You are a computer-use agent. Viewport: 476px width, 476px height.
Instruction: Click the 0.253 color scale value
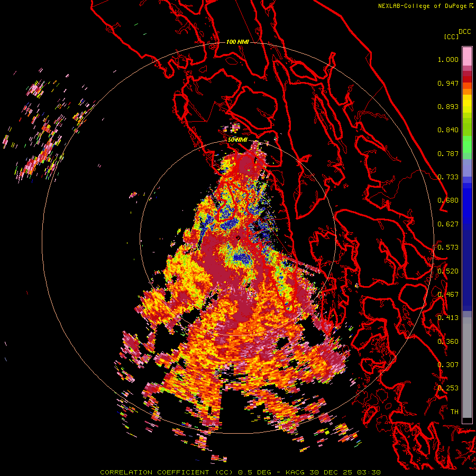tap(448, 388)
